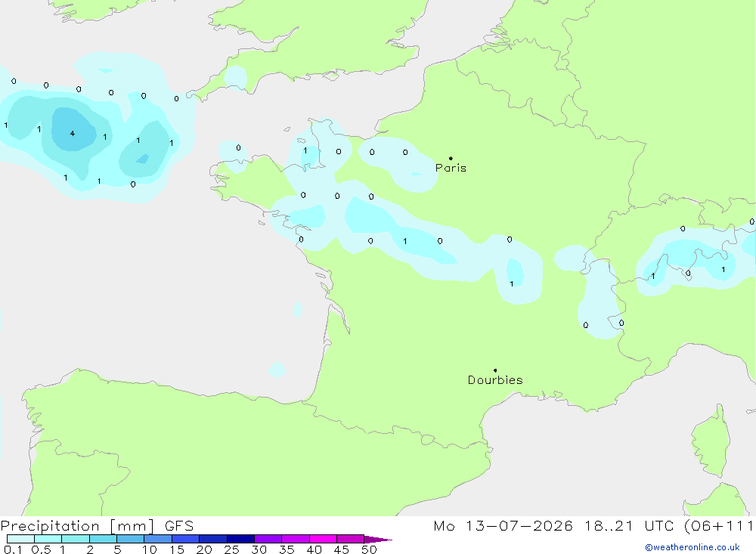Open the weatheronline.co.uk copyright link

click(x=692, y=547)
